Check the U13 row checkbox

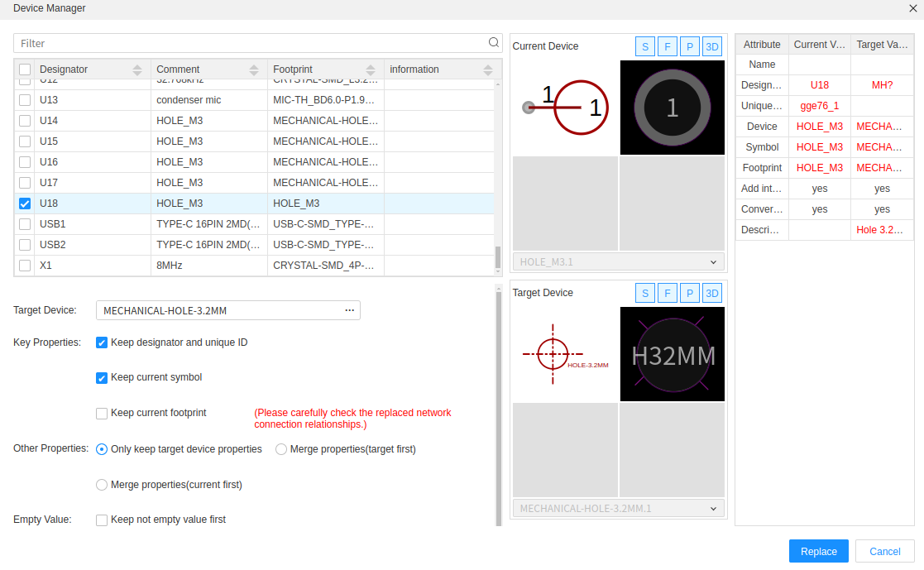(x=25, y=100)
